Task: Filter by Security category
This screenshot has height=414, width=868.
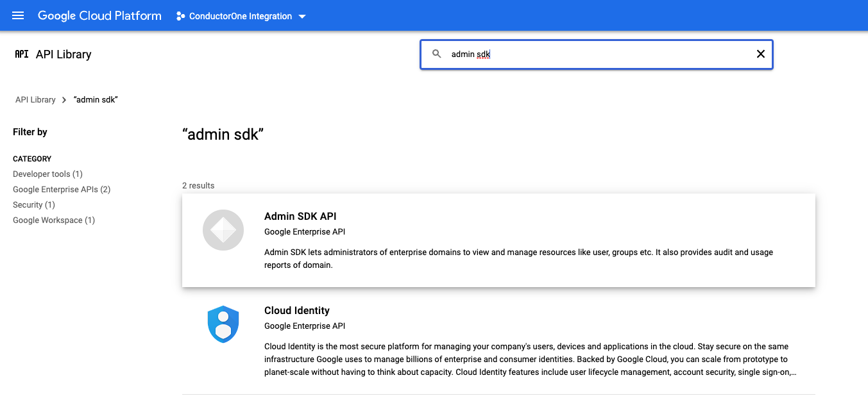Action: (x=34, y=205)
